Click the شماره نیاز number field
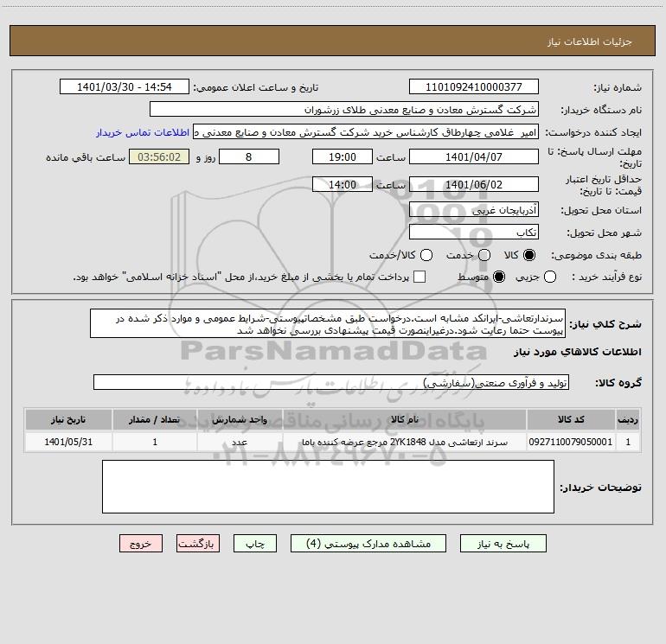Viewport: 666px width, 644px height. pos(474,87)
